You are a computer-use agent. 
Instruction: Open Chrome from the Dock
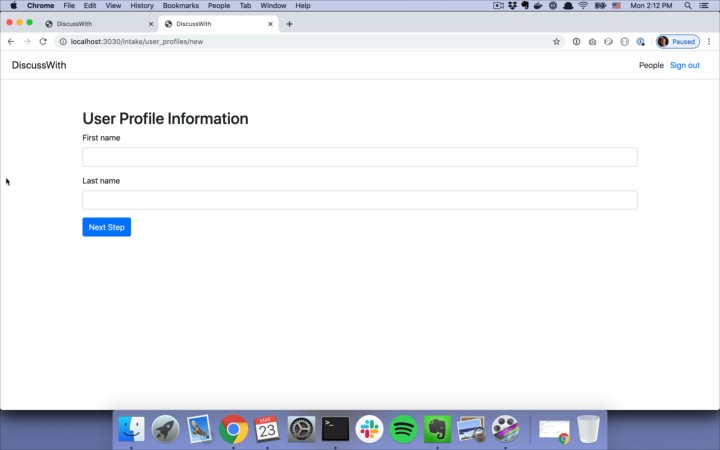pyautogui.click(x=233, y=429)
